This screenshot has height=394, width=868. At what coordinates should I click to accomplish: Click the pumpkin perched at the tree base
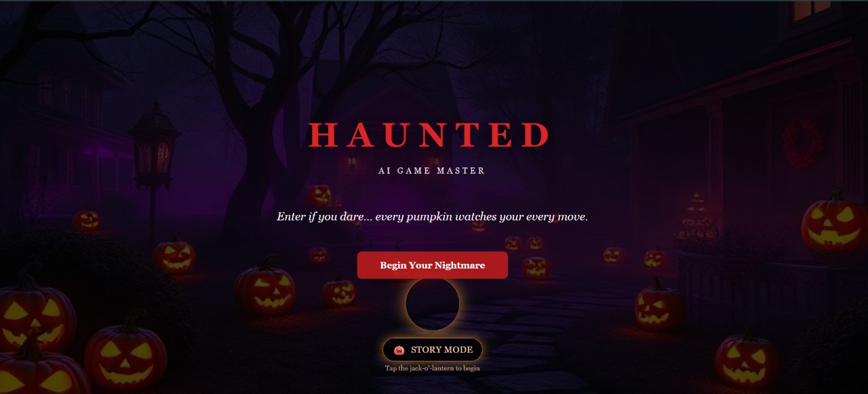(319, 195)
